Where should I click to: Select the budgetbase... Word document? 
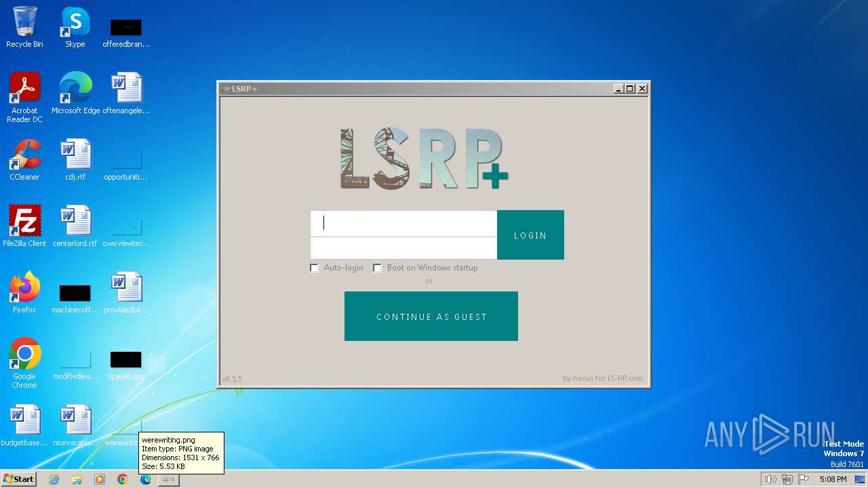[24, 425]
